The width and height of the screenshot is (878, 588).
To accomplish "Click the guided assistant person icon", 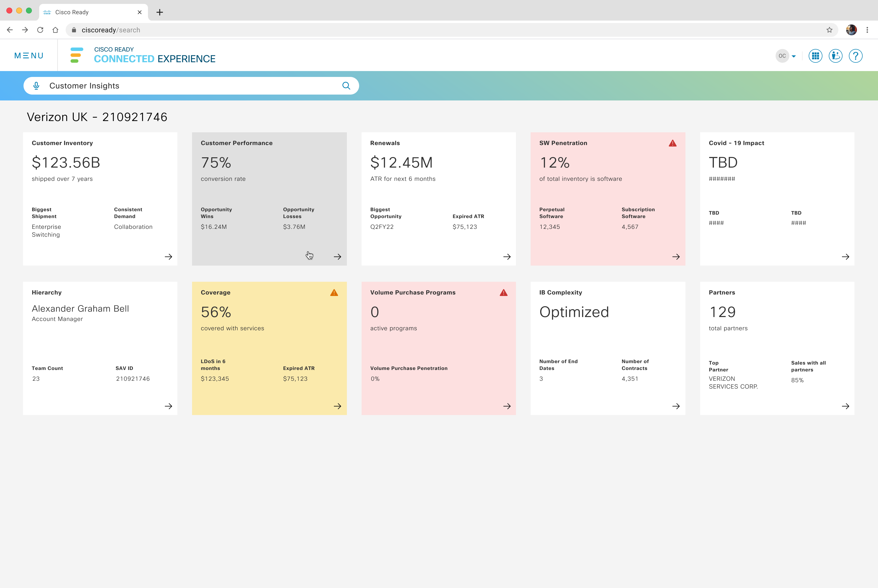I will (836, 56).
